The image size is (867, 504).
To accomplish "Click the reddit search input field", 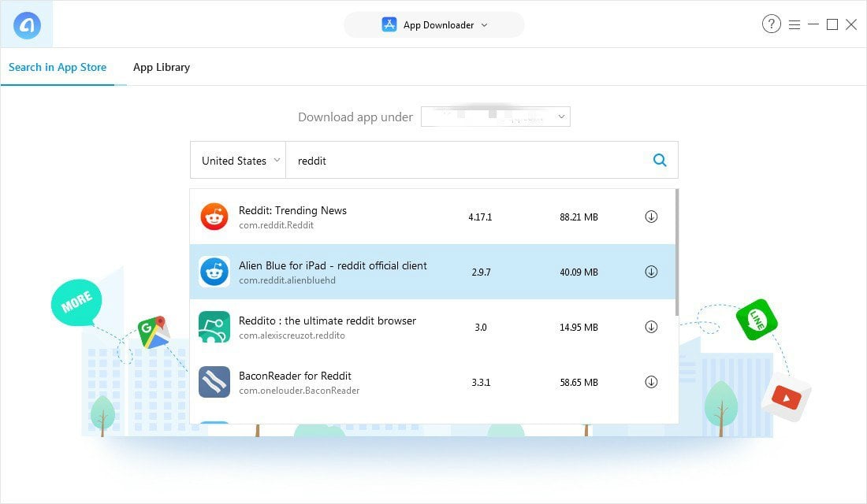I will [465, 161].
